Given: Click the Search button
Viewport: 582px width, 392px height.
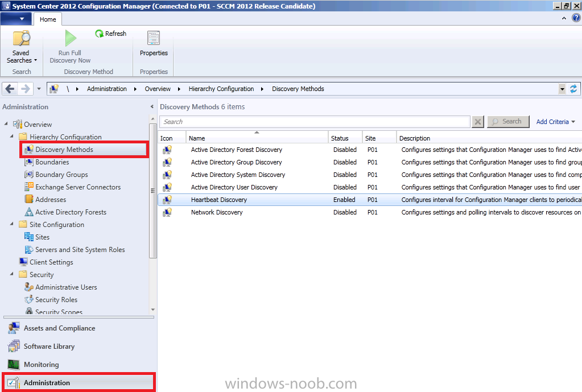Looking at the screenshot, I should 508,121.
